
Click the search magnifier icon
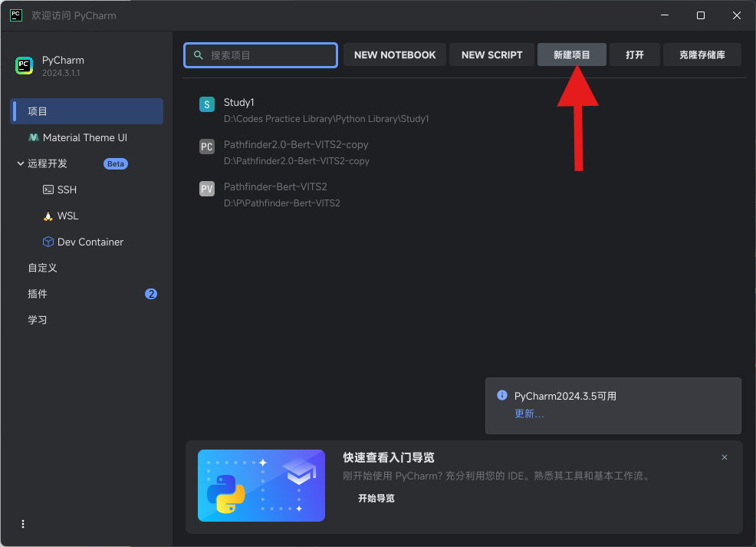click(198, 55)
